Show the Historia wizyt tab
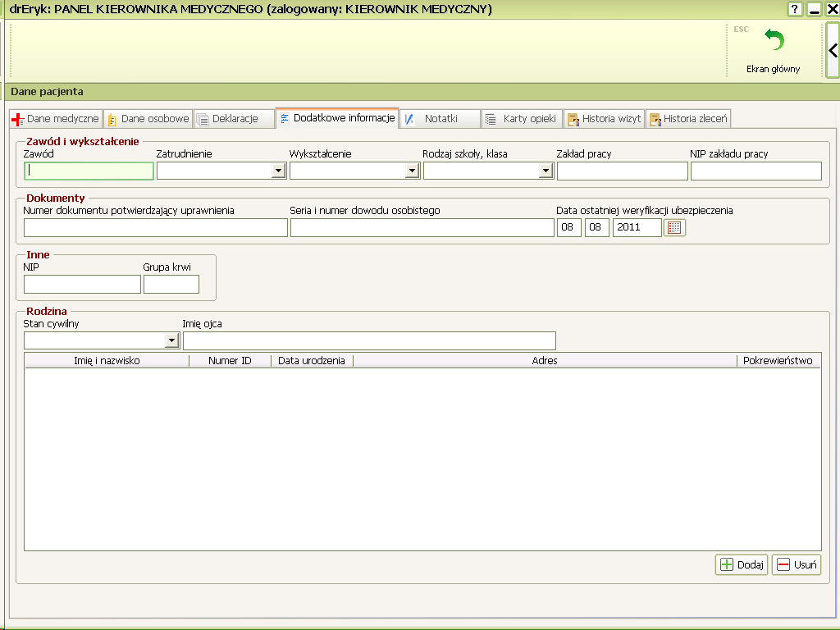 click(x=604, y=119)
